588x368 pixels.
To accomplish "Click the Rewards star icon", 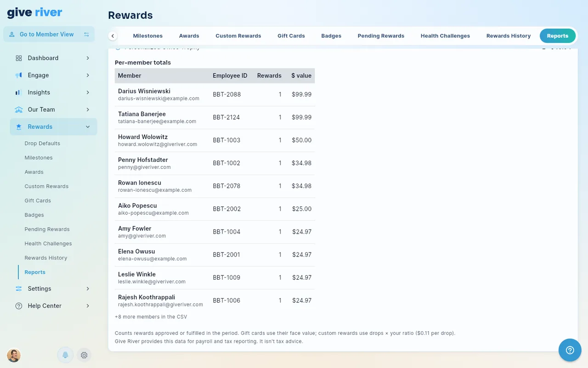I will [19, 127].
